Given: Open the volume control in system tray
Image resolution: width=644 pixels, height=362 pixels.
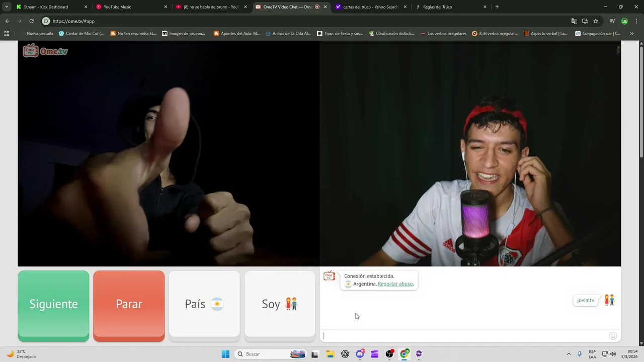Looking at the screenshot, I should click(613, 354).
